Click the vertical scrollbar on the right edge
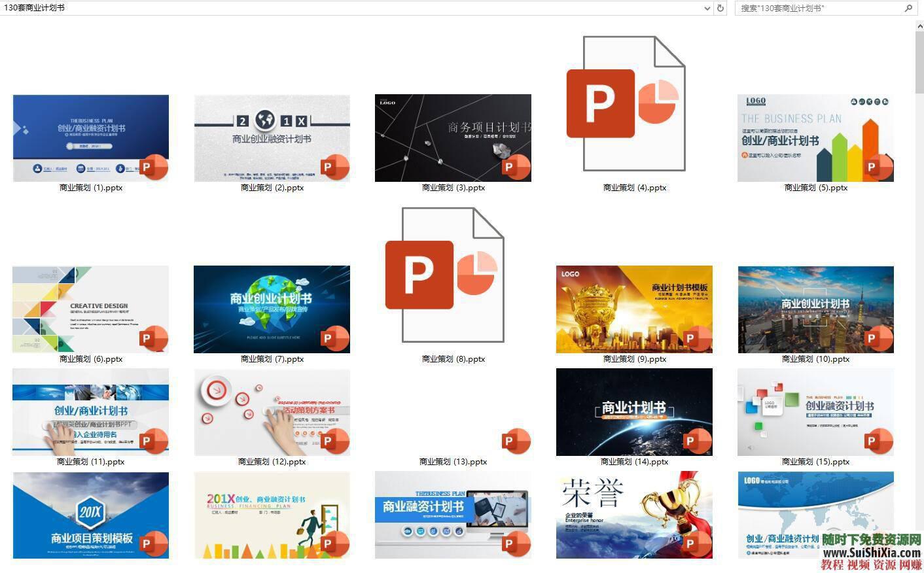The width and height of the screenshot is (924, 573). (920, 59)
